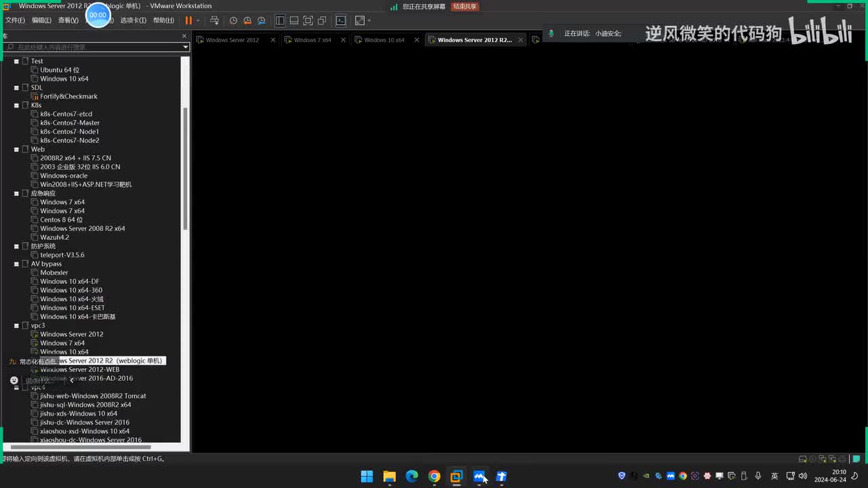868x488 pixels.
Task: Select Windows 10 x64-360 virtual machine
Action: point(71,290)
